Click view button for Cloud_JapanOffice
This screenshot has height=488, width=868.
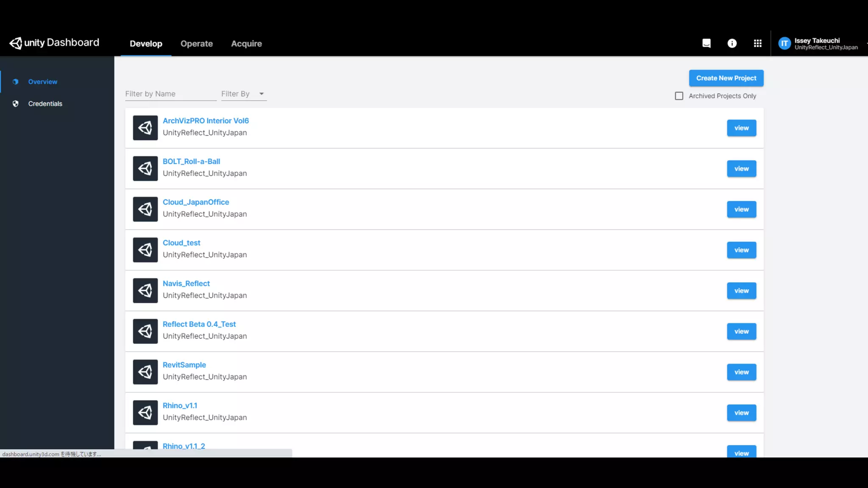click(x=741, y=209)
